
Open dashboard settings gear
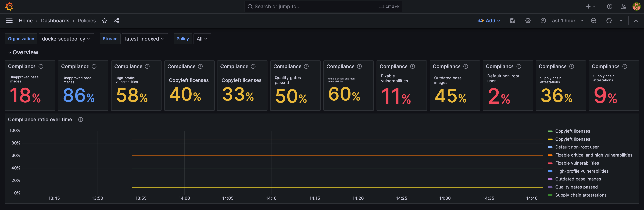528,21
